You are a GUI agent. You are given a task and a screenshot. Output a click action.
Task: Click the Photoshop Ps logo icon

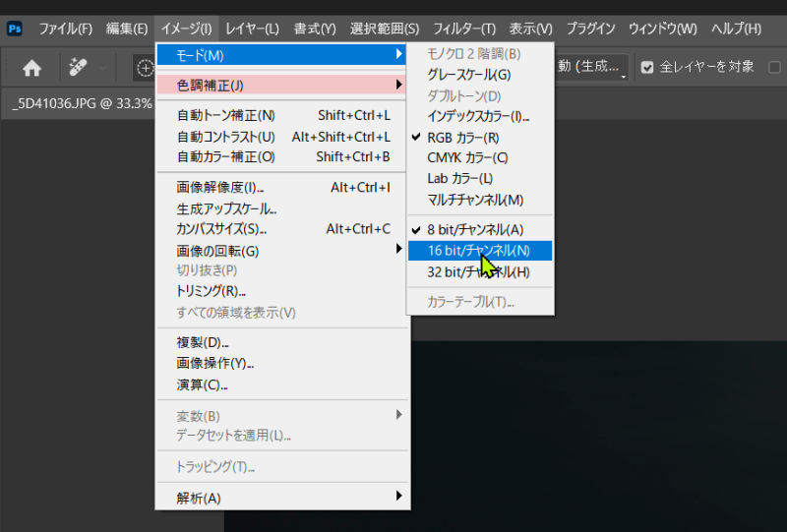(14, 29)
